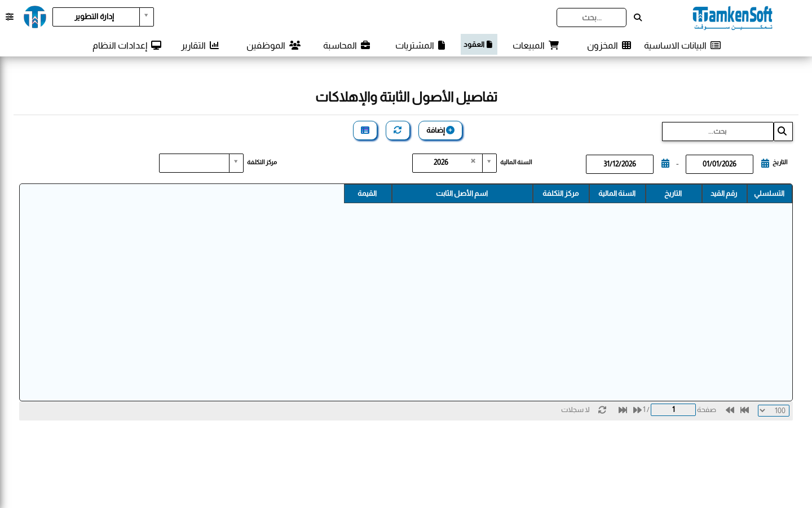The height and width of the screenshot is (508, 812).
Task: Click the pager reload icon
Action: (x=602, y=410)
